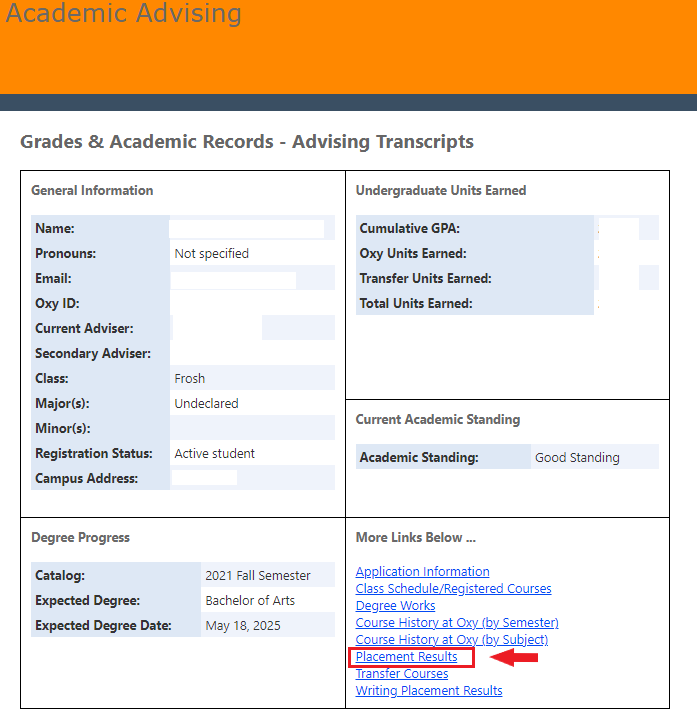Click the Total Units Earned: label

click(416, 303)
